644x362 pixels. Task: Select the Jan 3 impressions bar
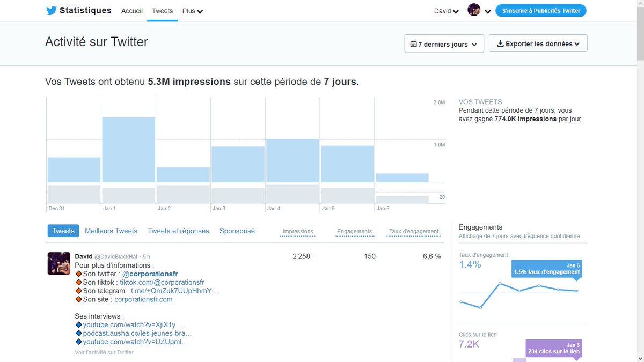tap(238, 164)
